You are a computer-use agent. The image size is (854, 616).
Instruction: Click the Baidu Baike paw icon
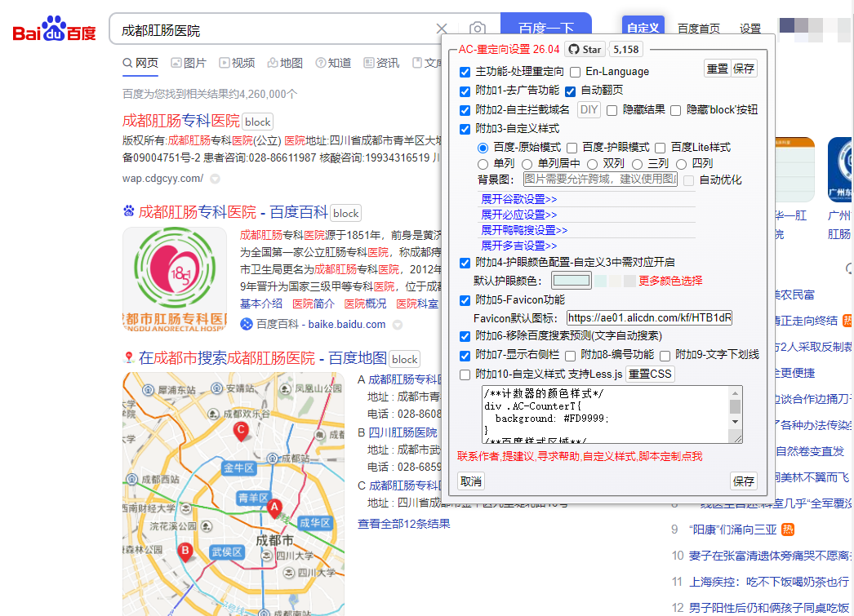pyautogui.click(x=128, y=211)
